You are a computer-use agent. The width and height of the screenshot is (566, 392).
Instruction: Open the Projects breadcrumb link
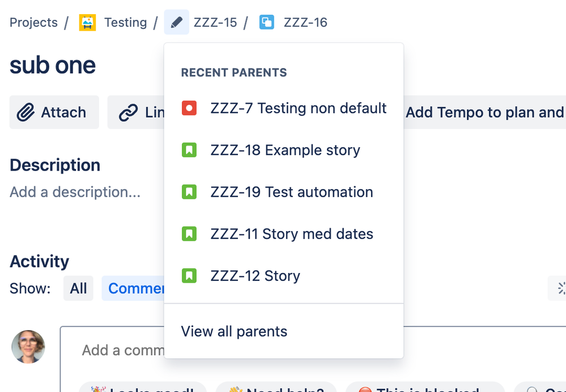pos(33,22)
